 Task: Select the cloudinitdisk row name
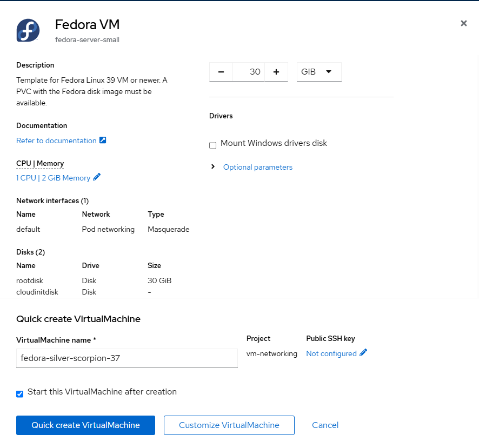(37, 292)
